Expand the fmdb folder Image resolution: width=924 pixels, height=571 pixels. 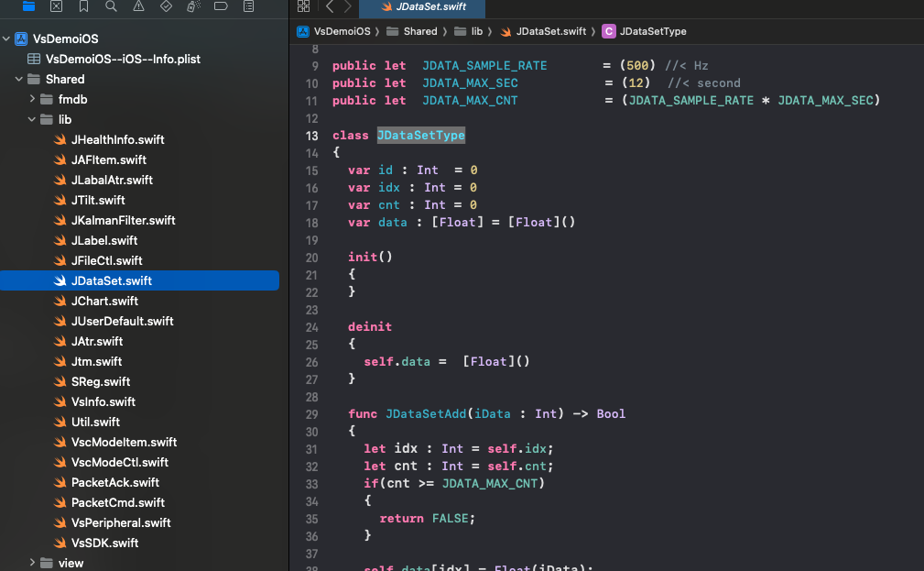point(33,99)
